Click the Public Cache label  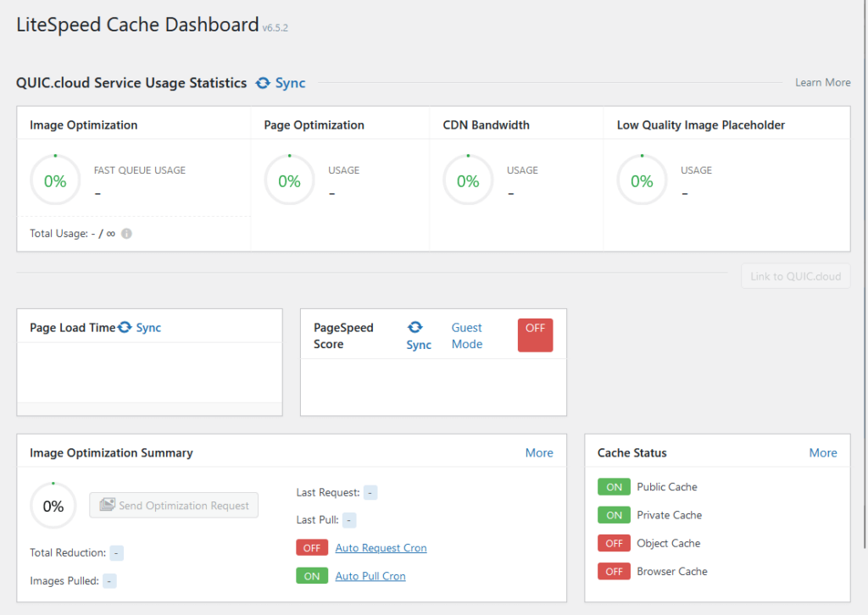(x=667, y=487)
